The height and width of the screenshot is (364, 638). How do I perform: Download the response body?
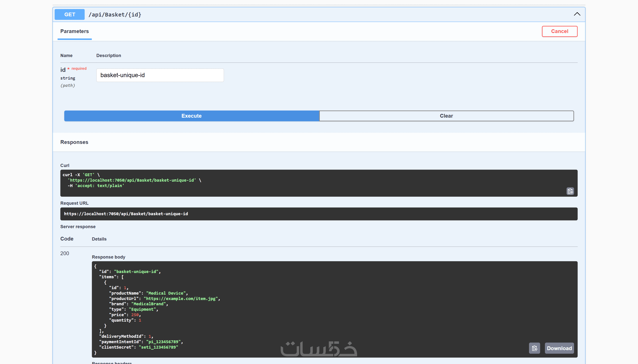[x=559, y=348]
